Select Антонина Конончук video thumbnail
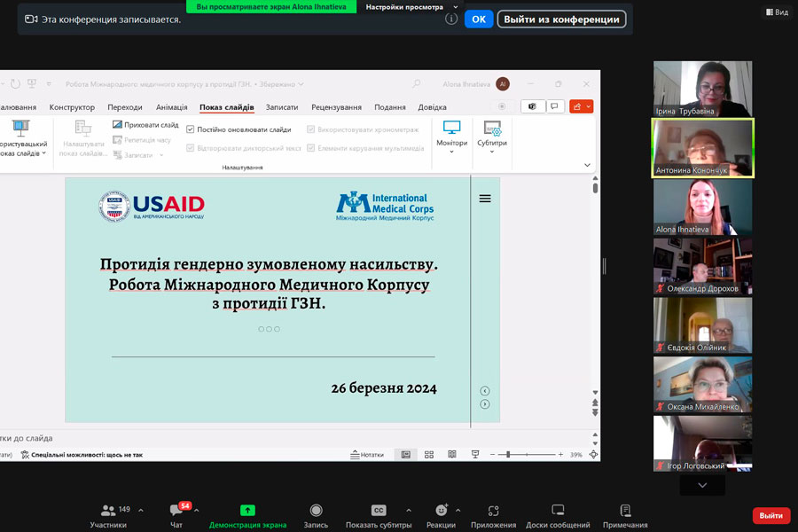The image size is (798, 532). (x=702, y=148)
